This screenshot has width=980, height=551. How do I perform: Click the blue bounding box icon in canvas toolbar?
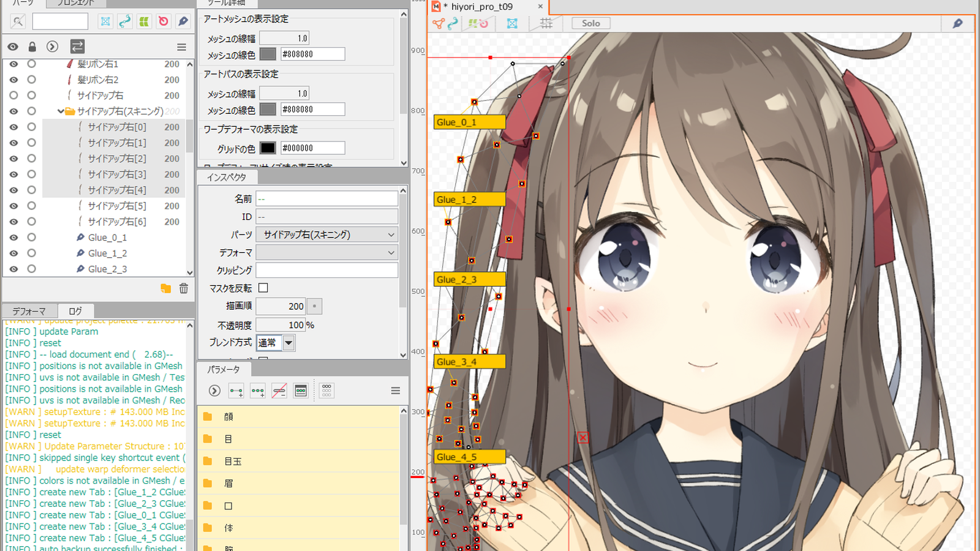(512, 23)
